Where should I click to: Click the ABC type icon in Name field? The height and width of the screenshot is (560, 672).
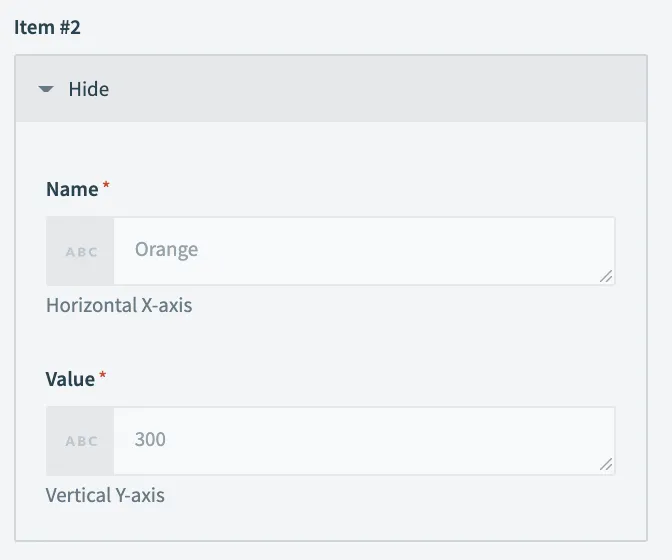pos(81,251)
